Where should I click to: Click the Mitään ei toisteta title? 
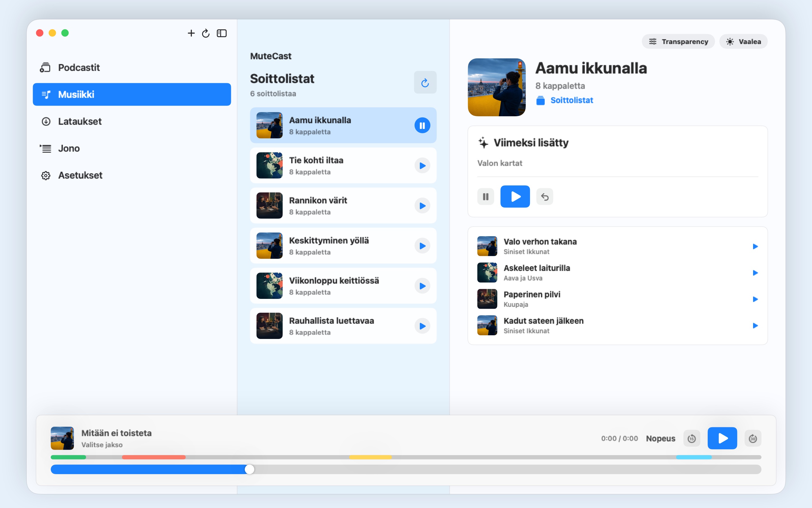click(116, 433)
